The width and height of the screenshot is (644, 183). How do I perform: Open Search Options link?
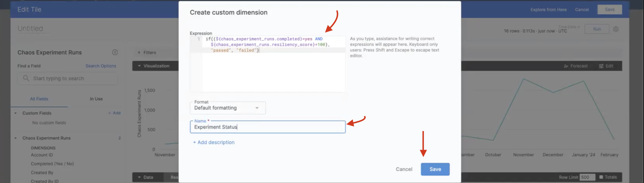pos(101,66)
